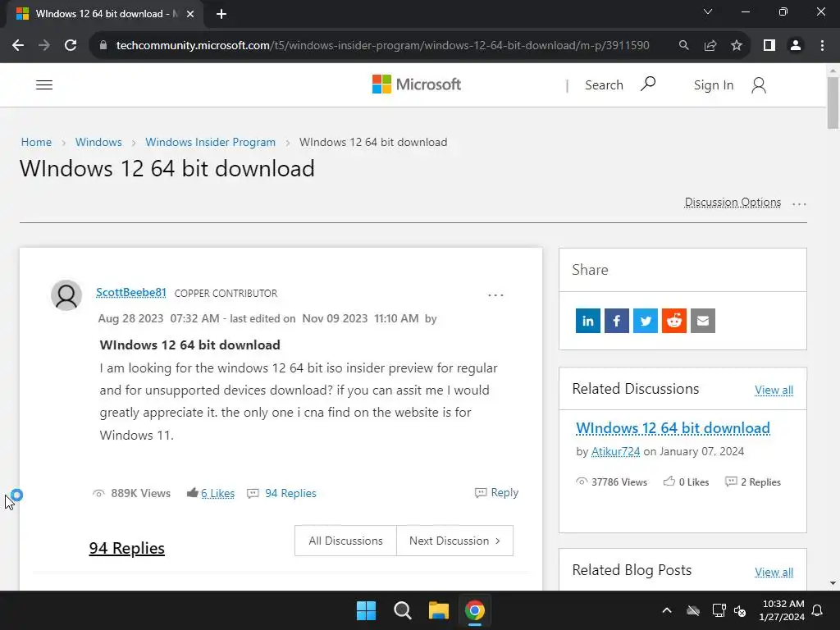The height and width of the screenshot is (630, 840).
Task: Open Windows Insider Program breadcrumb
Action: coord(211,142)
